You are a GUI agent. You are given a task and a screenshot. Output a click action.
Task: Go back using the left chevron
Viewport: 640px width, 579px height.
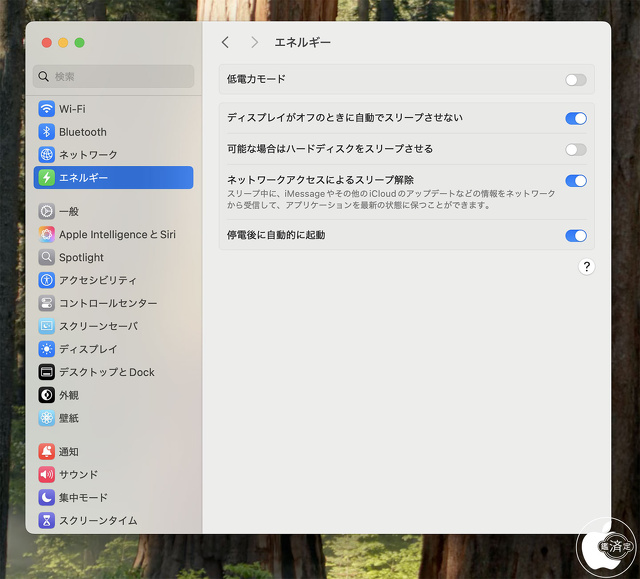tap(225, 42)
